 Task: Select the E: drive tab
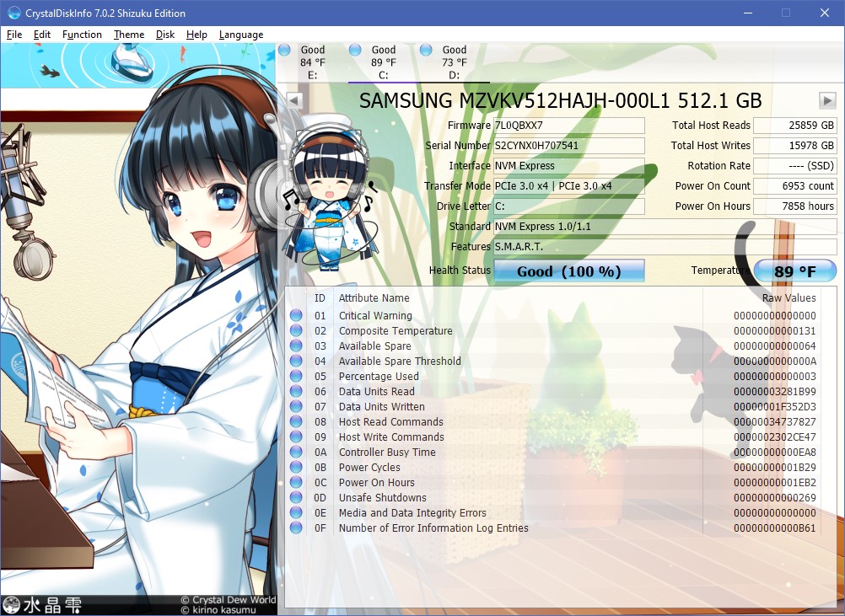[x=313, y=62]
